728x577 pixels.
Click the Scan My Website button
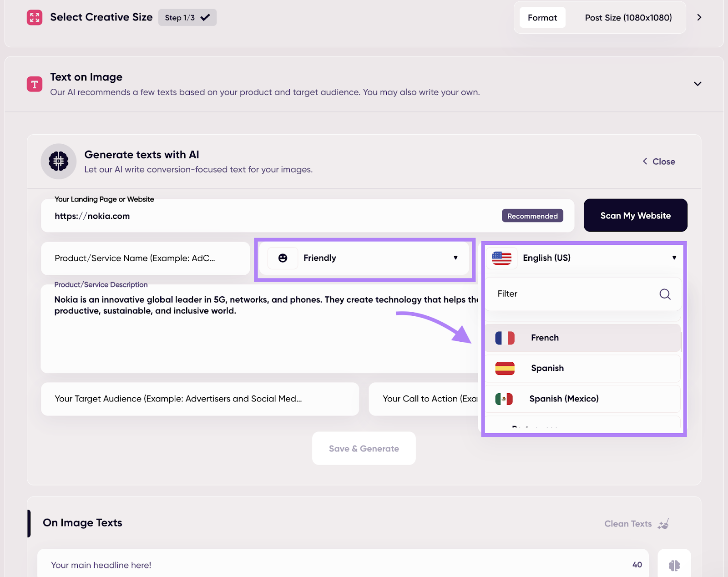tap(635, 216)
